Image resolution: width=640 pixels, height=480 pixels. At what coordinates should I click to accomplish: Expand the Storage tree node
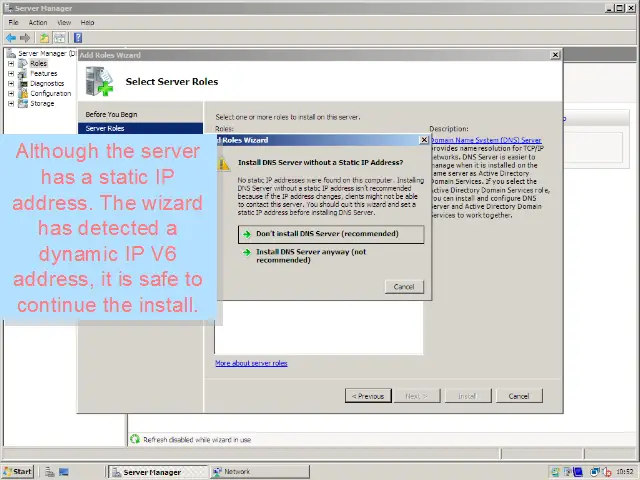point(11,104)
